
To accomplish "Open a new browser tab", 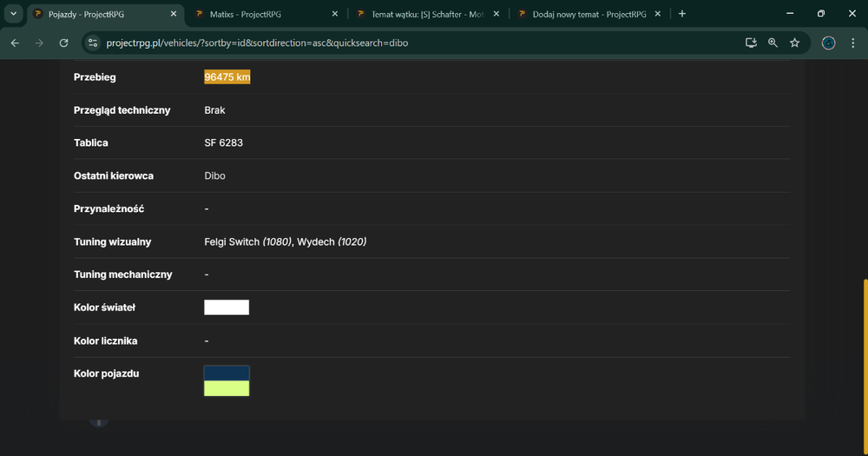I will pos(682,14).
